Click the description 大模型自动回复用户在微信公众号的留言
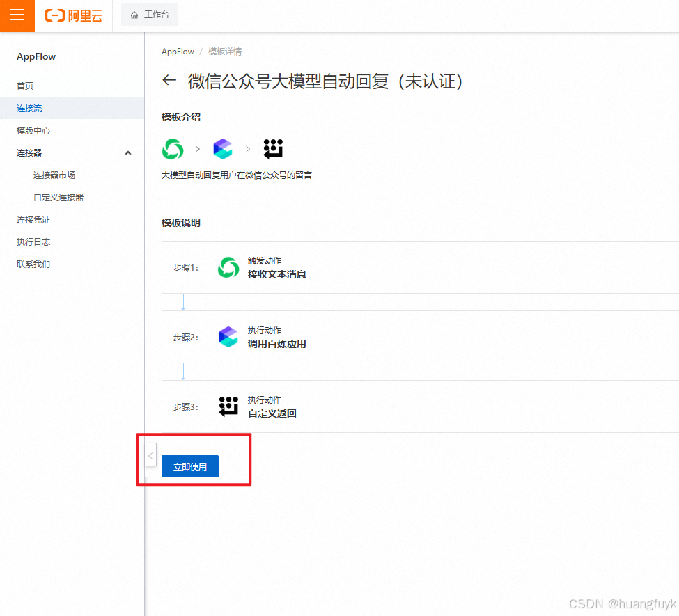679x616 pixels. (x=237, y=175)
